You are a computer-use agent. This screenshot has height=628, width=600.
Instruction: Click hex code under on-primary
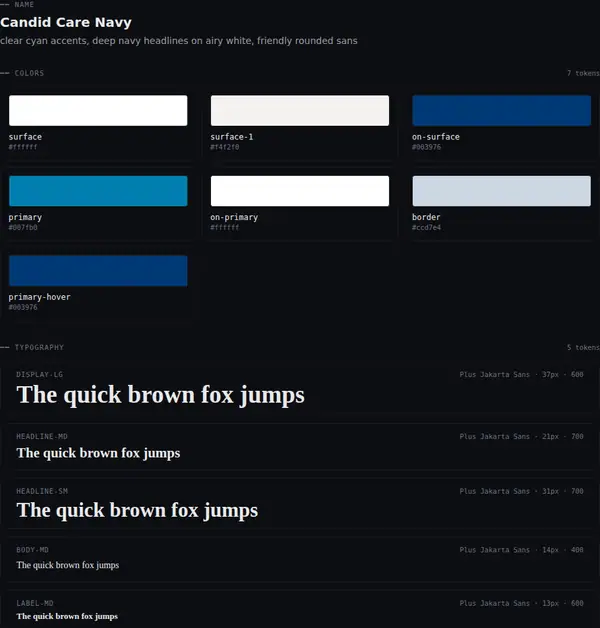click(225, 227)
